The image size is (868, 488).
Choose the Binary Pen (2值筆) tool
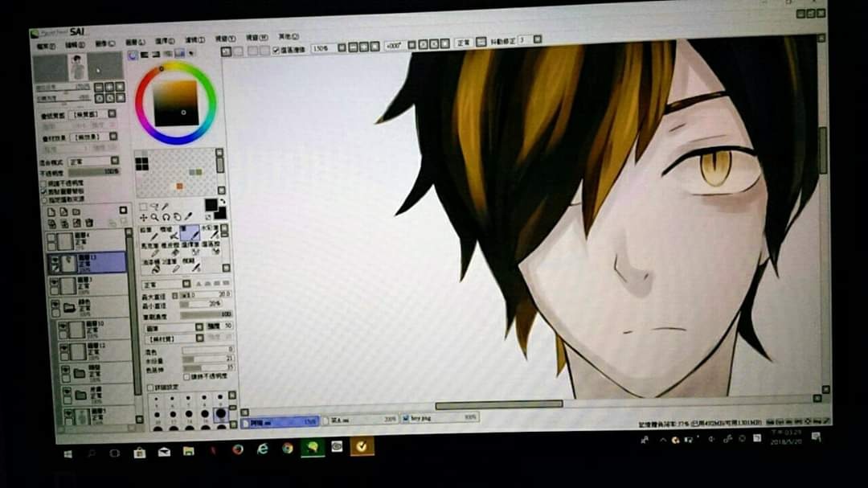(172, 265)
